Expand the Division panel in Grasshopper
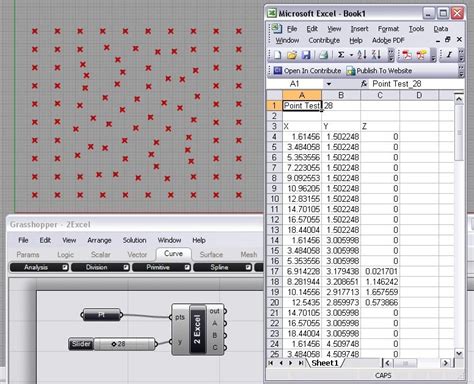 point(126,267)
